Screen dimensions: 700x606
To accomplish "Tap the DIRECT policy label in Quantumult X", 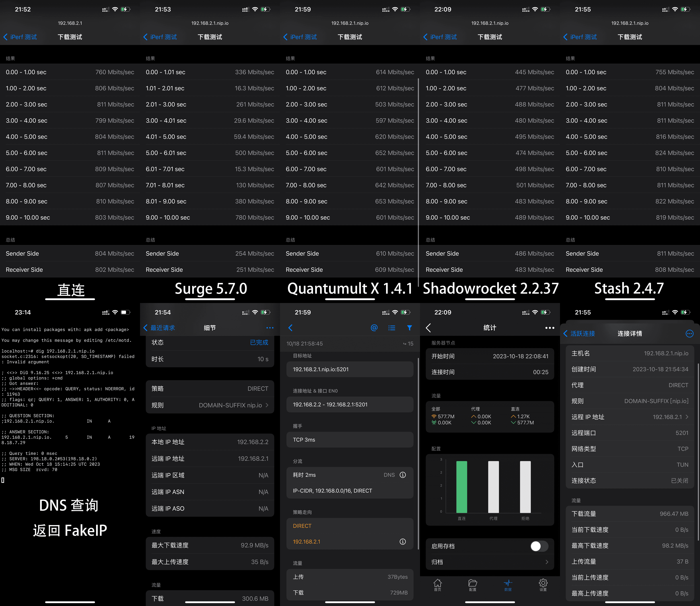I will [302, 526].
